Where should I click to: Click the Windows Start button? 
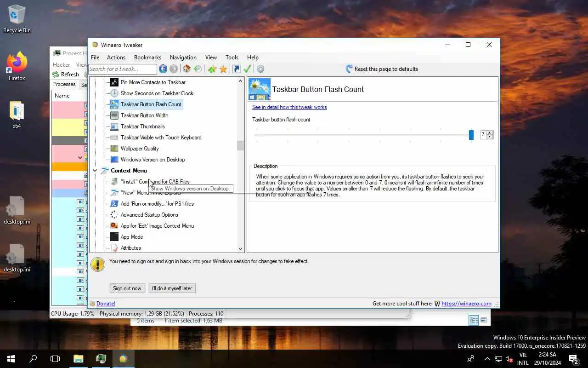pyautogui.click(x=11, y=359)
